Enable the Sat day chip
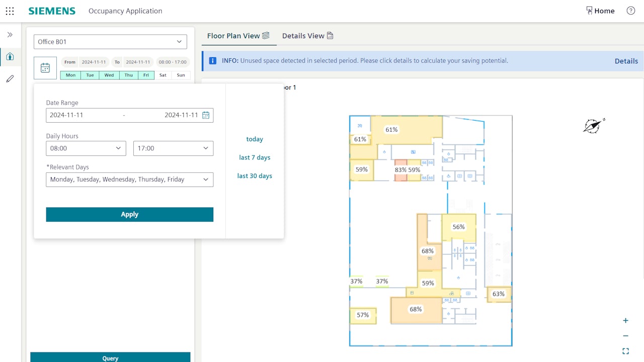Image resolution: width=644 pixels, height=362 pixels. 163,75
